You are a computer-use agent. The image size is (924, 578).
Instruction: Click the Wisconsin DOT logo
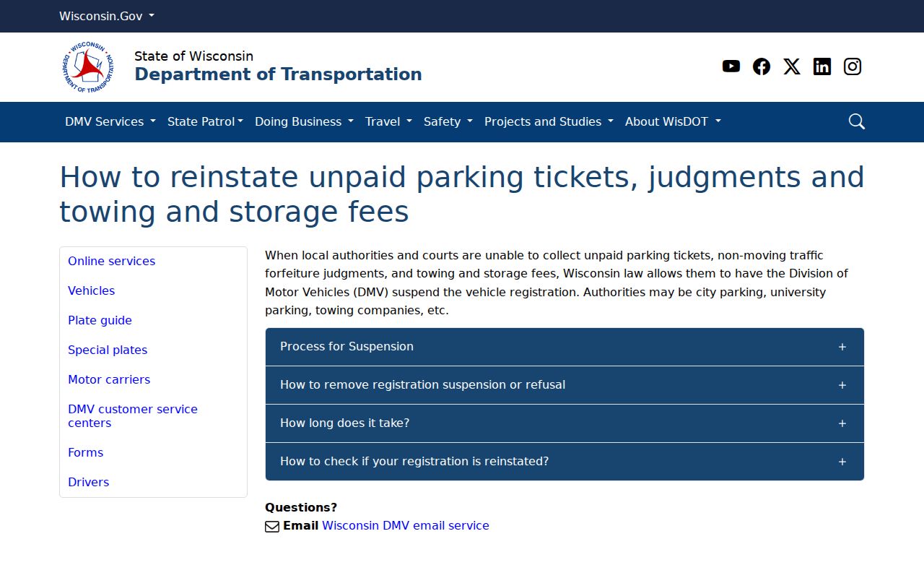pos(88,67)
